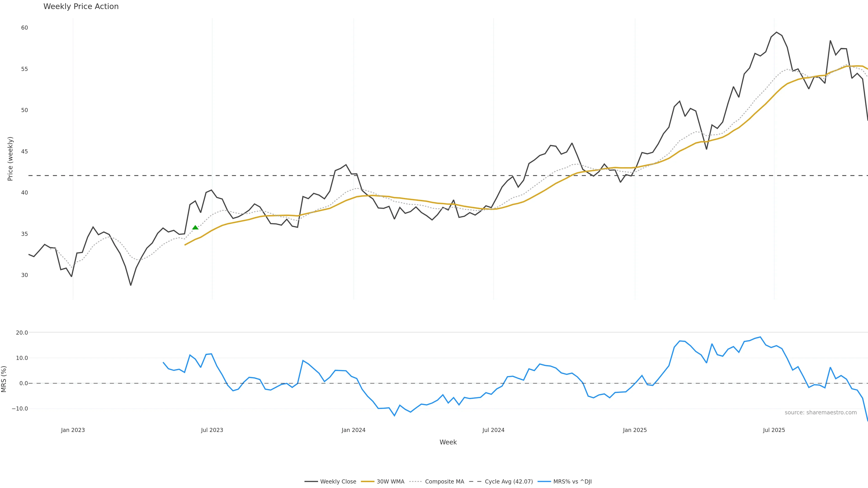Select the Jul 2023 x-axis tick label
The image size is (868, 488).
click(x=212, y=430)
